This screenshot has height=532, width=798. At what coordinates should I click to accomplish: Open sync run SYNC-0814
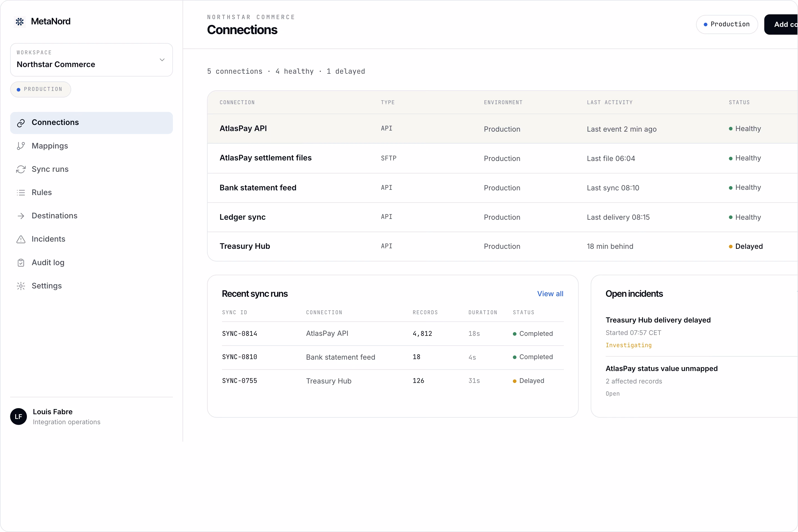(393, 334)
